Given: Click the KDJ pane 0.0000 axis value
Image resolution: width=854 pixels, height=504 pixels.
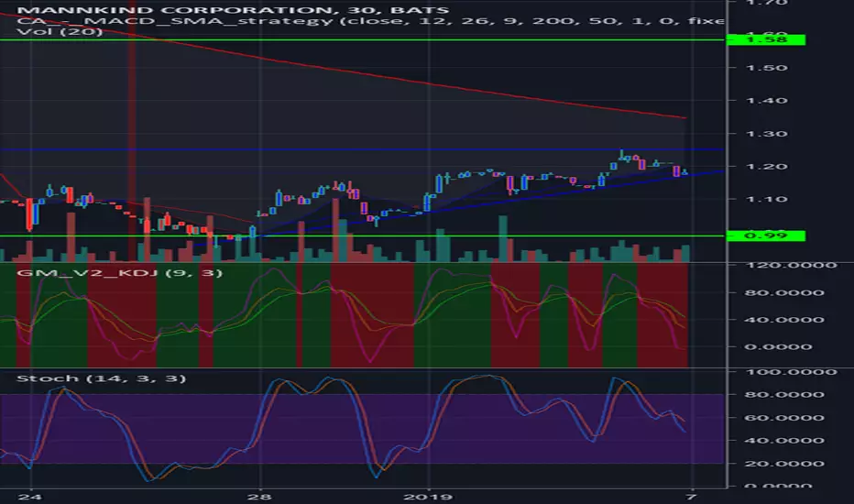Looking at the screenshot, I should pos(778,347).
